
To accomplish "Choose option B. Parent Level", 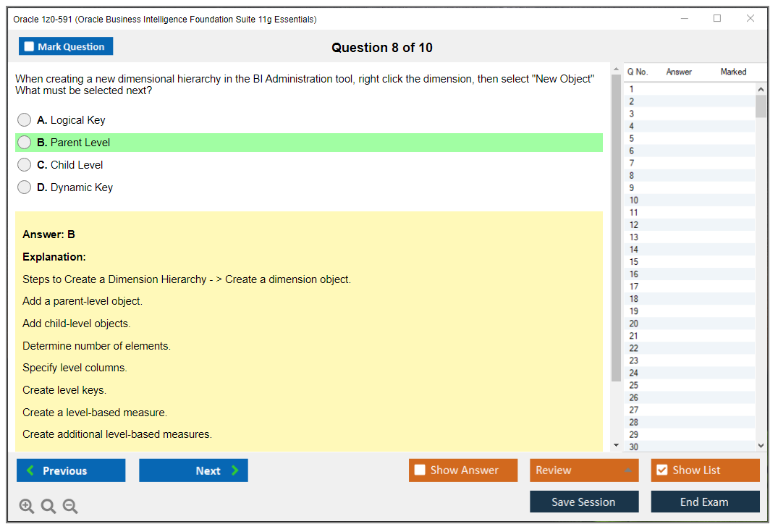I will pos(25,143).
